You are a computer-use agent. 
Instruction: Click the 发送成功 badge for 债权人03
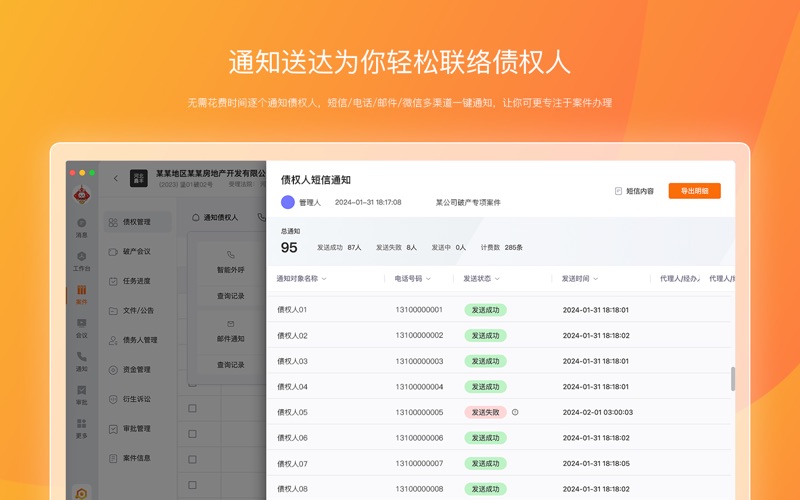tap(485, 361)
